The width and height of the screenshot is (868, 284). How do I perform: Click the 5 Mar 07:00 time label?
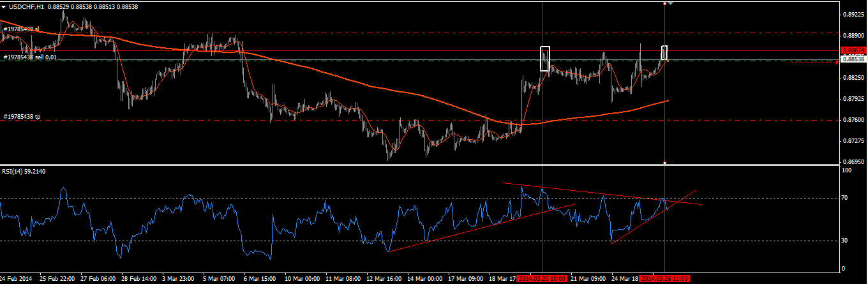pos(220,279)
